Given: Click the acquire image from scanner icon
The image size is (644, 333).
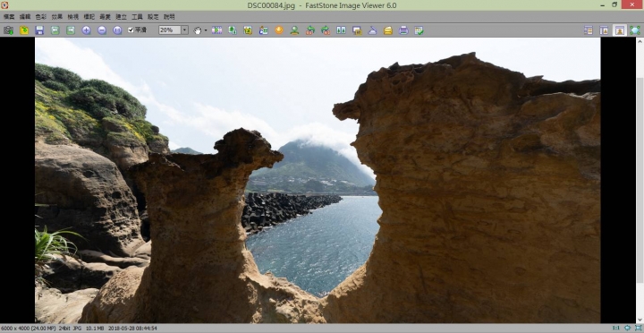Looking at the screenshot, I should pyautogui.click(x=8, y=30).
